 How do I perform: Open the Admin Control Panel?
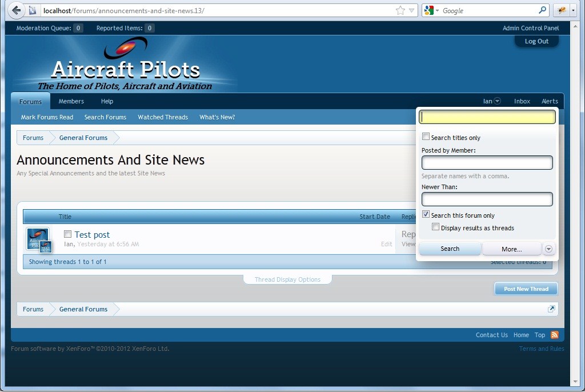click(531, 28)
